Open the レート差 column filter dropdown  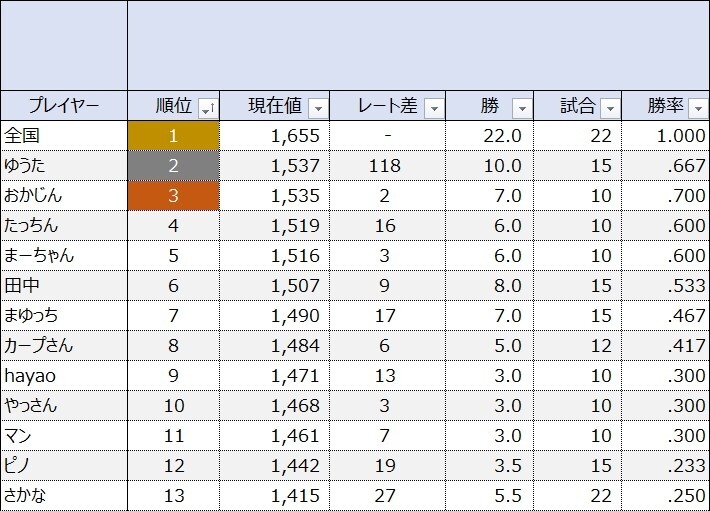point(433,107)
